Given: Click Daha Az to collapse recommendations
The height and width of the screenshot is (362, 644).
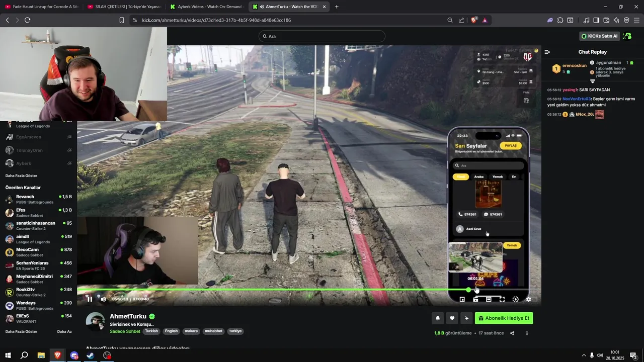Looking at the screenshot, I should click(x=64, y=332).
